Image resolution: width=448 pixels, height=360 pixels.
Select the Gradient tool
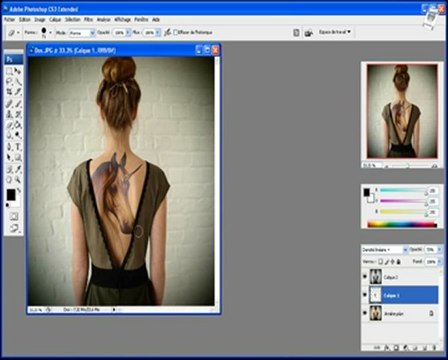(18, 125)
